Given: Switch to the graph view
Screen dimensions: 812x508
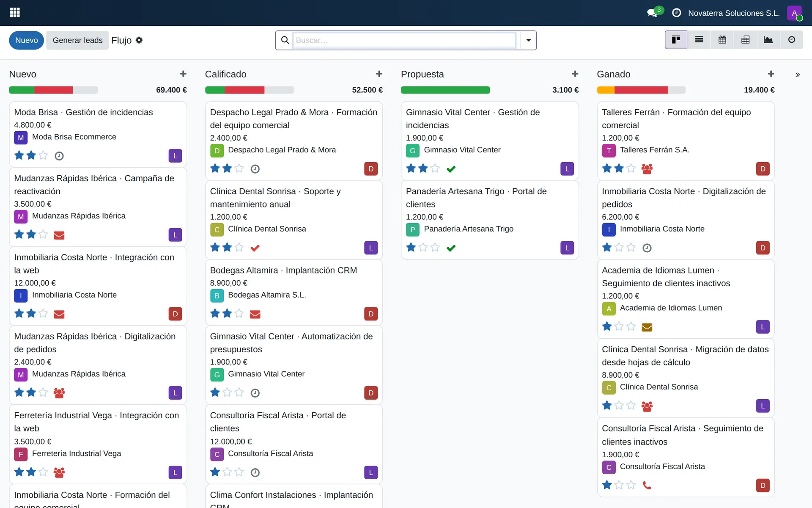Looking at the screenshot, I should pos(768,40).
